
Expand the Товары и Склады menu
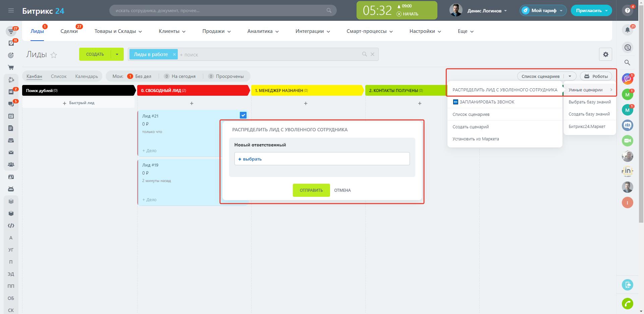coord(118,31)
